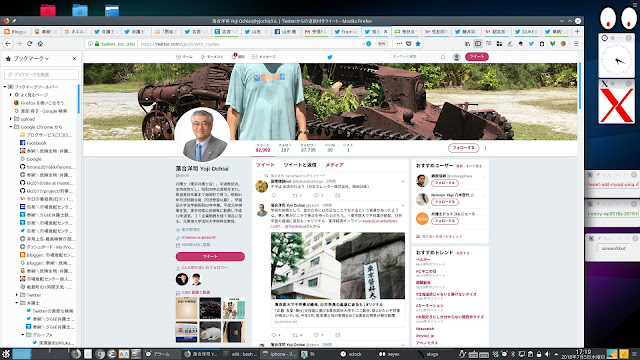Click the red Tweet button in header
640x360 pixels.
pyautogui.click(x=477, y=57)
